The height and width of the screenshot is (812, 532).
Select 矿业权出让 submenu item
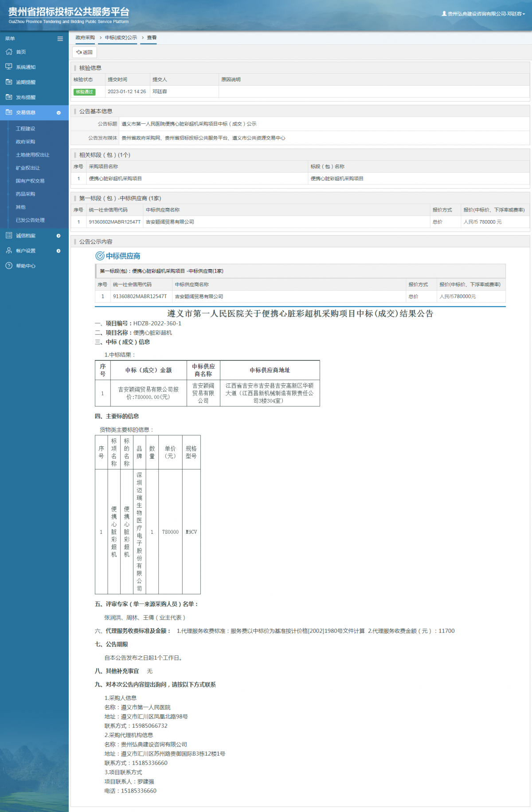tap(27, 168)
